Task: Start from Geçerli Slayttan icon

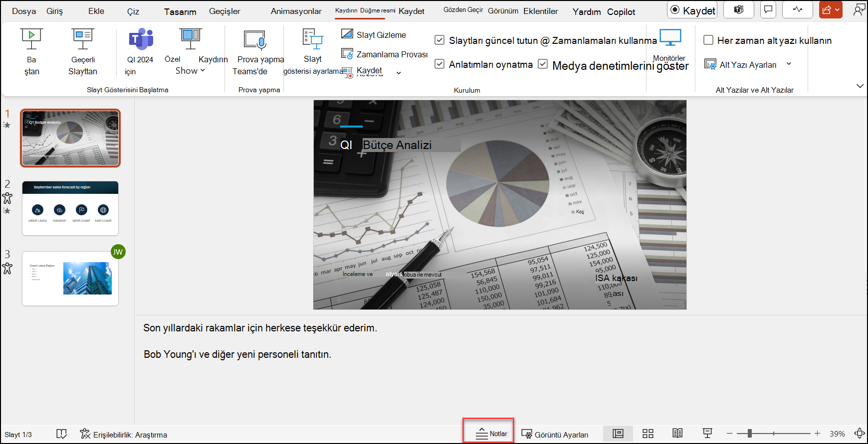Action: (x=83, y=38)
